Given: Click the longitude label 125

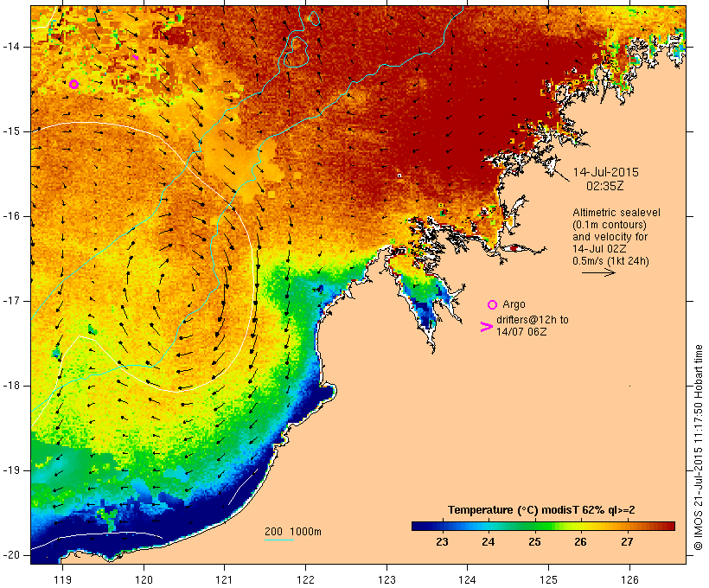Looking at the screenshot, I should pos(548,579).
